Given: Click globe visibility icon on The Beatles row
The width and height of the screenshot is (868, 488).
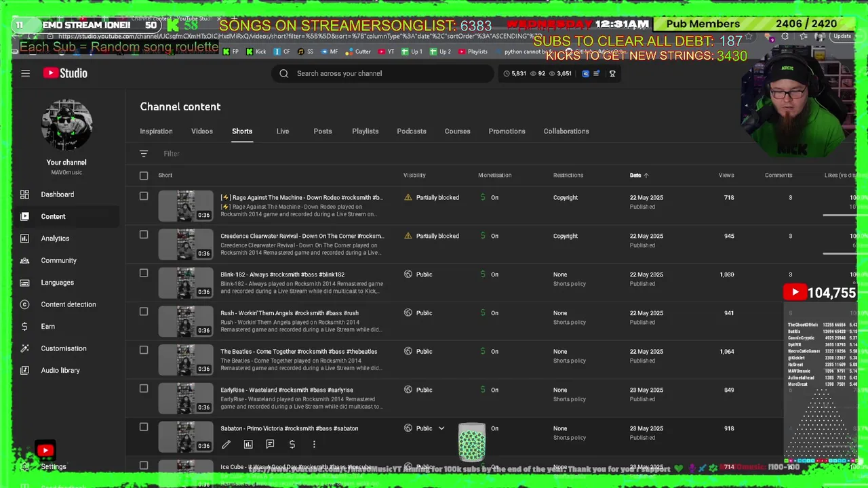Looking at the screenshot, I should [408, 352].
